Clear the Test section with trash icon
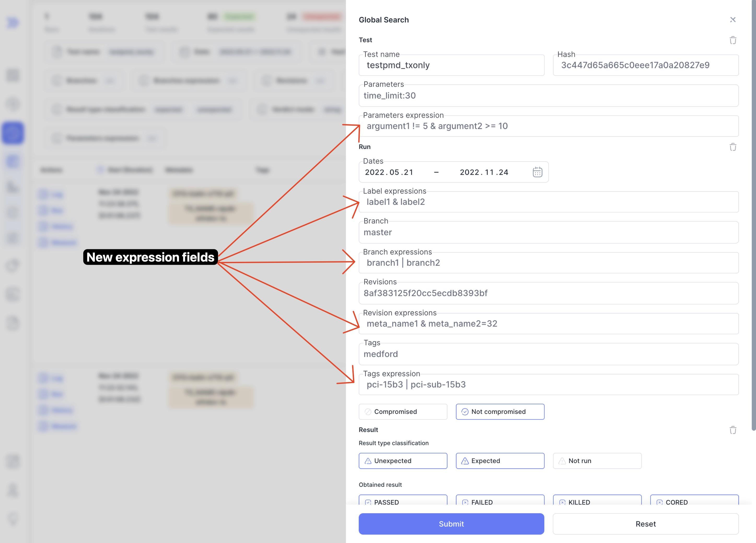756x543 pixels. pos(733,40)
